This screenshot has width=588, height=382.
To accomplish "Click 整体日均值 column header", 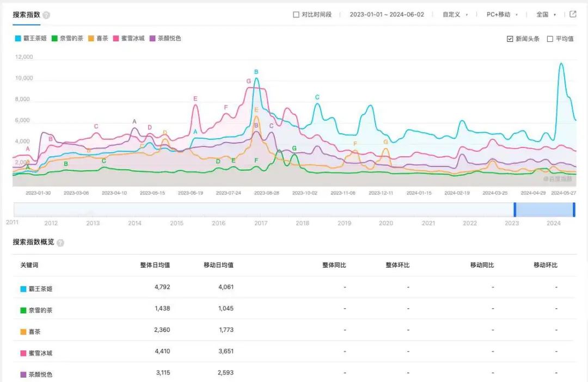I will pyautogui.click(x=155, y=265).
